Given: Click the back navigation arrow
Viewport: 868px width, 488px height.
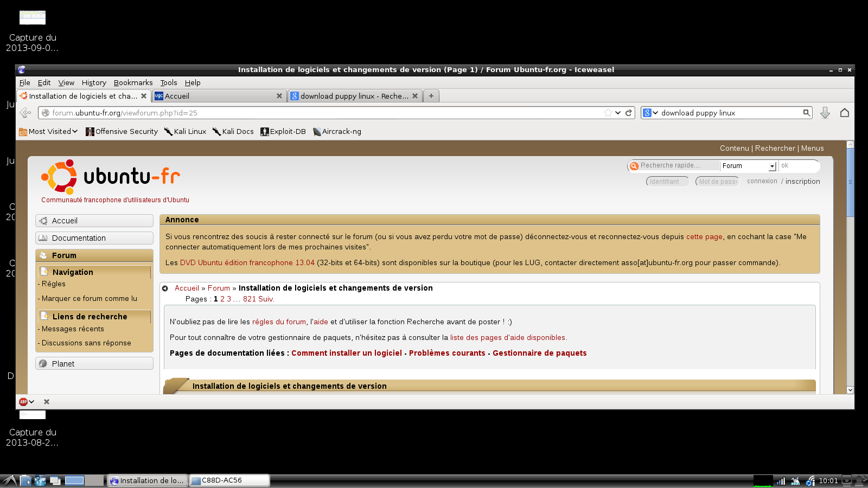Looking at the screenshot, I should (25, 113).
